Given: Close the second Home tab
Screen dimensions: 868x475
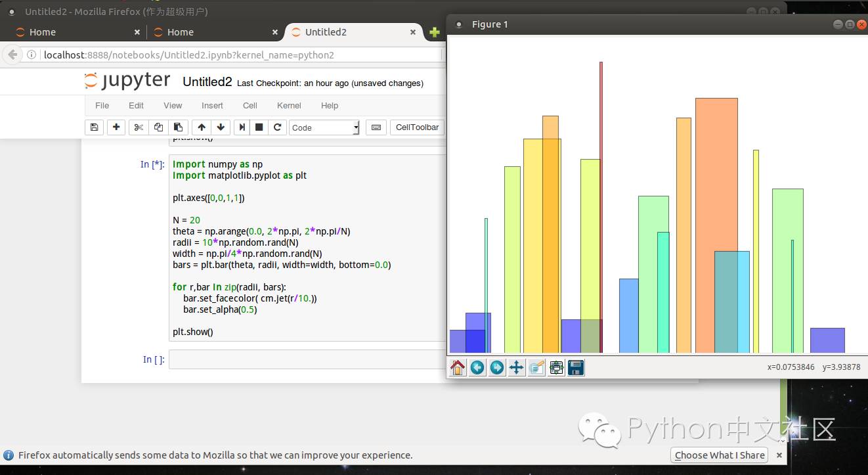Looking at the screenshot, I should 275,32.
